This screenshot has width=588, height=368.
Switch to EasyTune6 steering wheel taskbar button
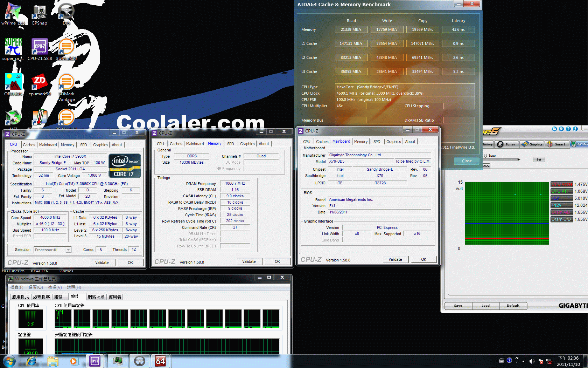[x=139, y=361]
